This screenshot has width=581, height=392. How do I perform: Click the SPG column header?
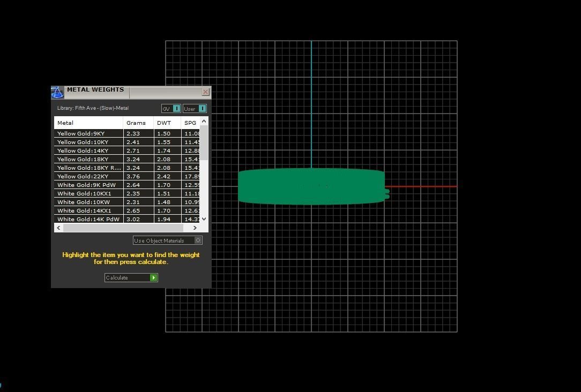190,123
